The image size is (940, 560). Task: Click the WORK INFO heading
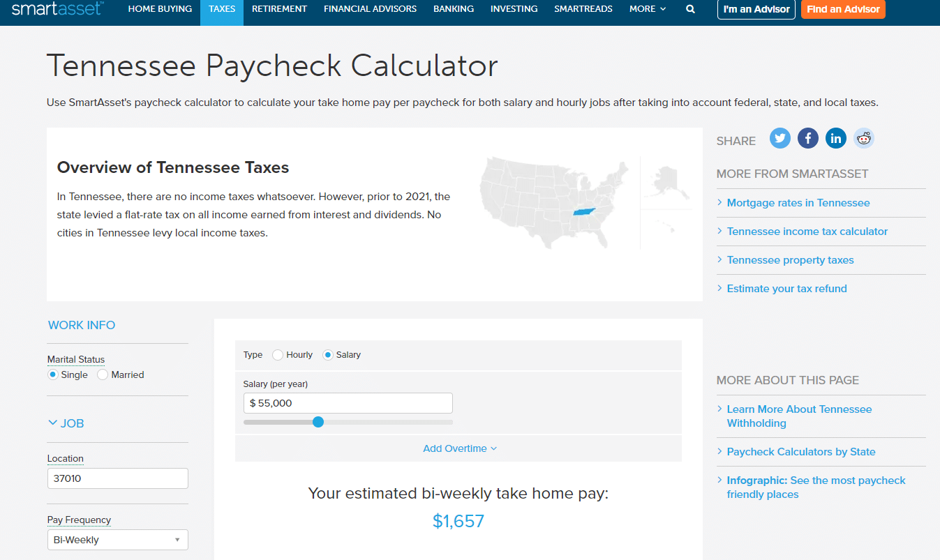coord(82,325)
